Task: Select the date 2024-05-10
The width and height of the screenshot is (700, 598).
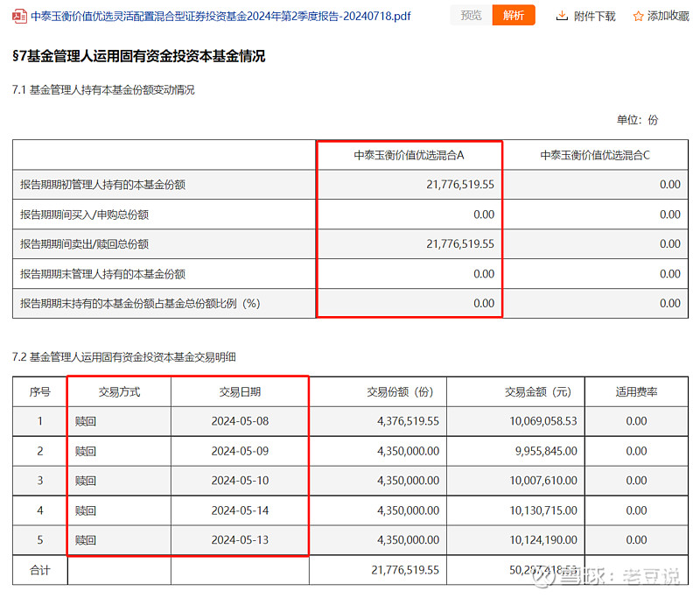Action: (240, 481)
